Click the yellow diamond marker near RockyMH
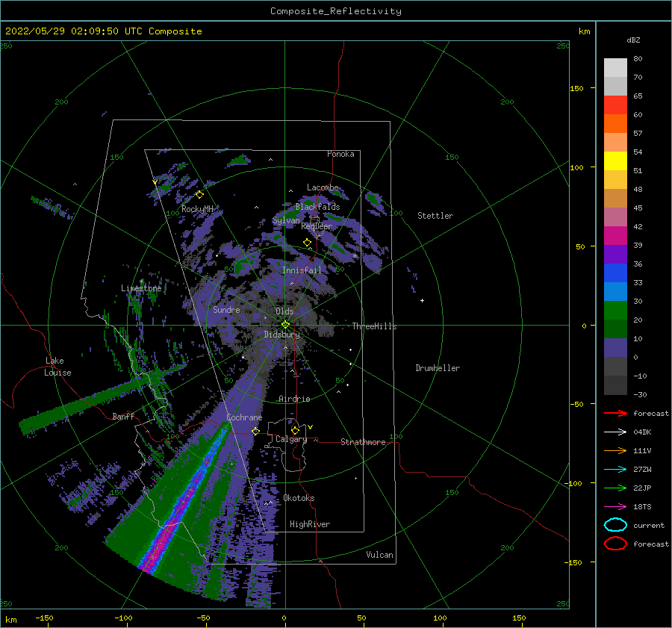Viewport: 672px width, 628px height. (x=199, y=195)
